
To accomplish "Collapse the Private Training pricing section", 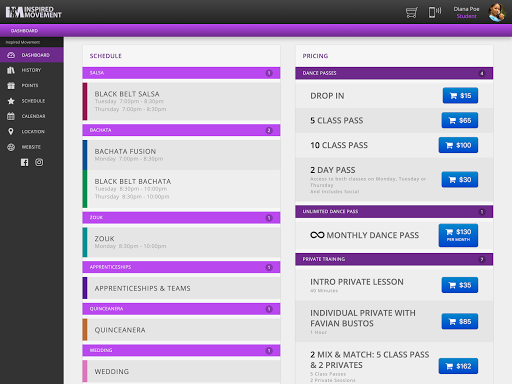I will click(394, 259).
